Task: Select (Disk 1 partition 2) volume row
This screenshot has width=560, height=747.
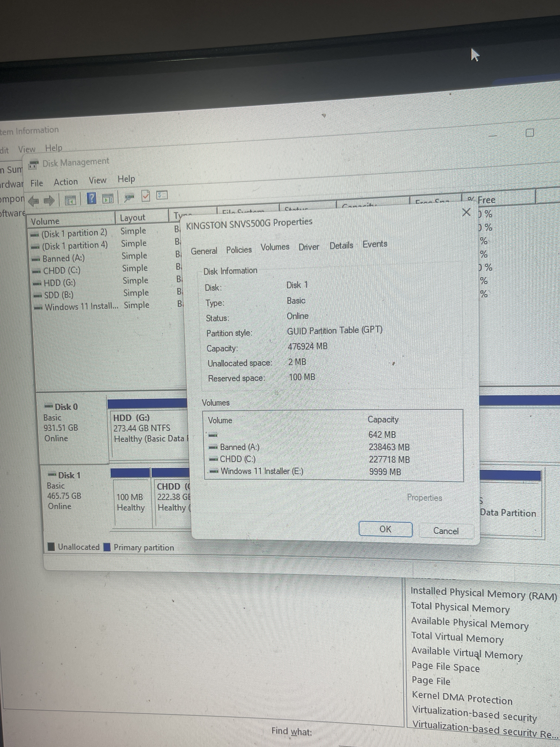Action: pos(74,233)
